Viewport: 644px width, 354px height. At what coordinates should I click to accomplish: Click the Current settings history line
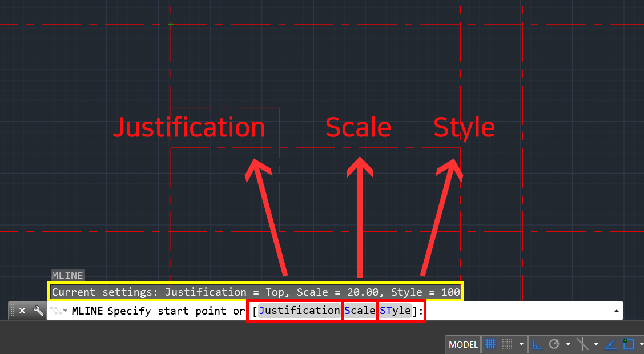click(x=256, y=292)
